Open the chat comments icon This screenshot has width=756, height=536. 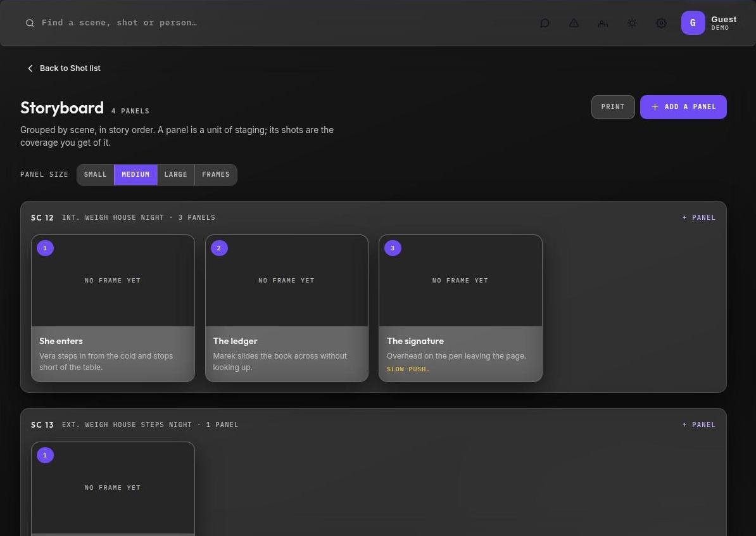coord(545,23)
